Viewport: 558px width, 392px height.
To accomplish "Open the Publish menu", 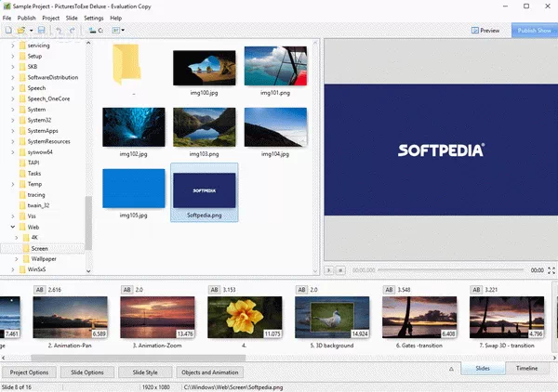I will pyautogui.click(x=27, y=18).
